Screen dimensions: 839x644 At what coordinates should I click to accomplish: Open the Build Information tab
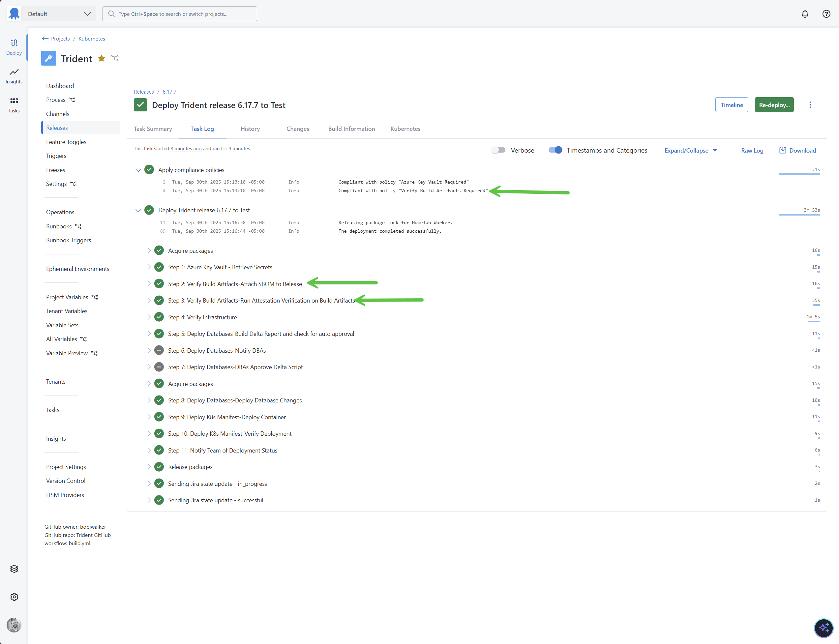pos(351,129)
